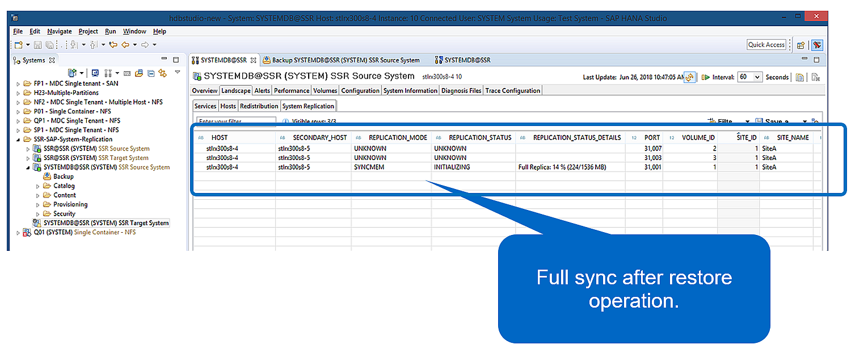The width and height of the screenshot is (868, 357).
Task: Switch to the Performance tab
Action: point(292,91)
